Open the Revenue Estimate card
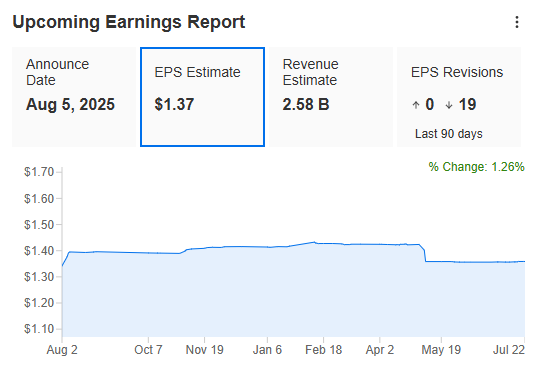 point(331,97)
